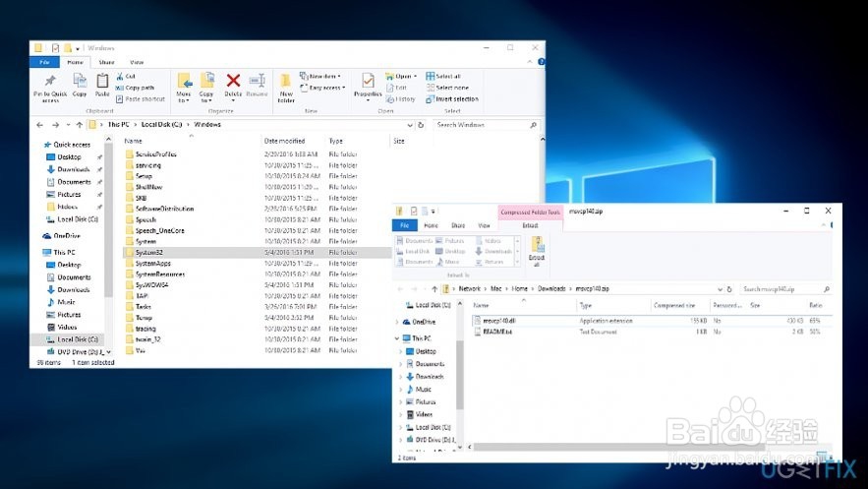The width and height of the screenshot is (868, 489).
Task: Click the up arrow in the zip window address bar
Action: pos(434,289)
